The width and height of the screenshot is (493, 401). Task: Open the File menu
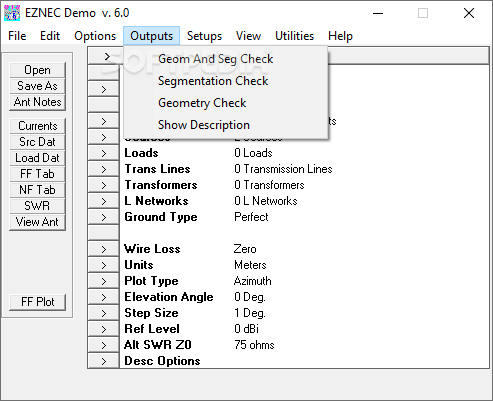point(17,36)
